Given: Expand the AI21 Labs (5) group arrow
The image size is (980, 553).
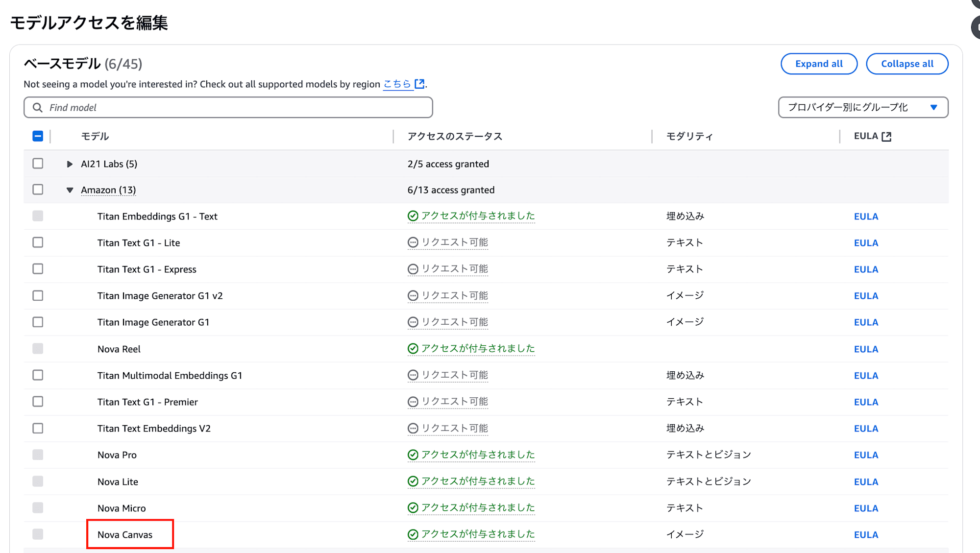Looking at the screenshot, I should coord(70,164).
